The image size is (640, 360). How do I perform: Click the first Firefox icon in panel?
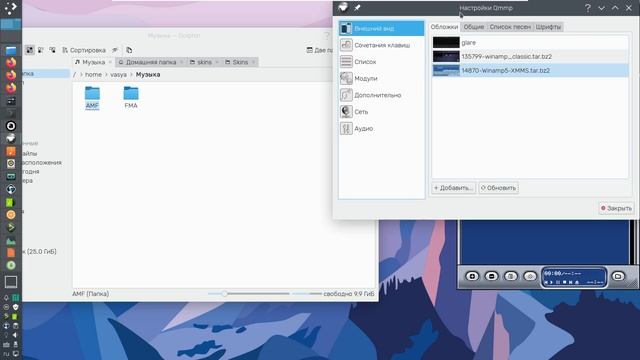(x=11, y=62)
